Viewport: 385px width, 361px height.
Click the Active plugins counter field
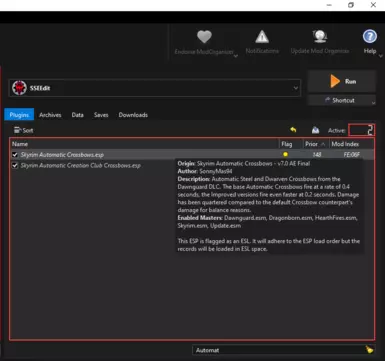[361, 130]
